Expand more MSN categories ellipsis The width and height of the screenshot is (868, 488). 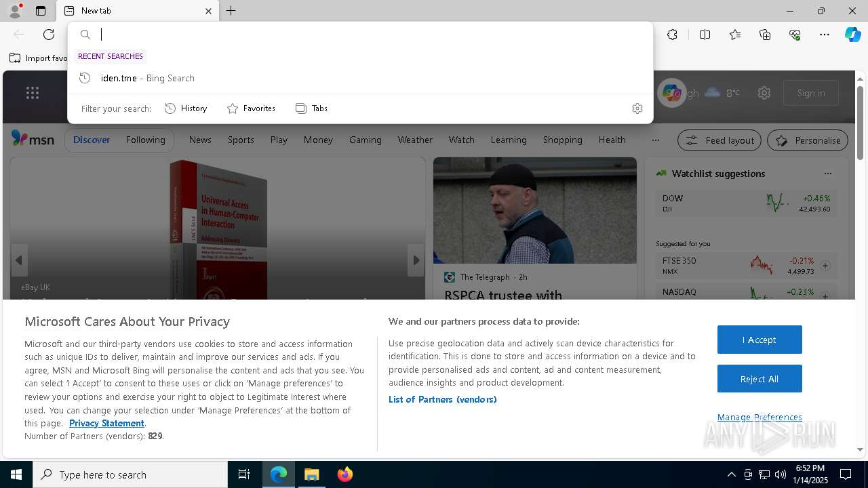[655, 140]
